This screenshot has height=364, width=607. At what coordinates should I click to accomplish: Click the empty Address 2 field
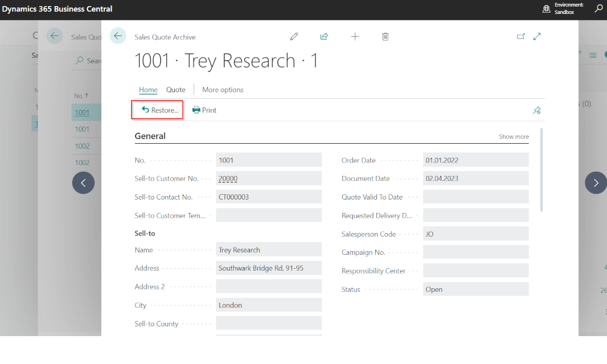pyautogui.click(x=269, y=286)
